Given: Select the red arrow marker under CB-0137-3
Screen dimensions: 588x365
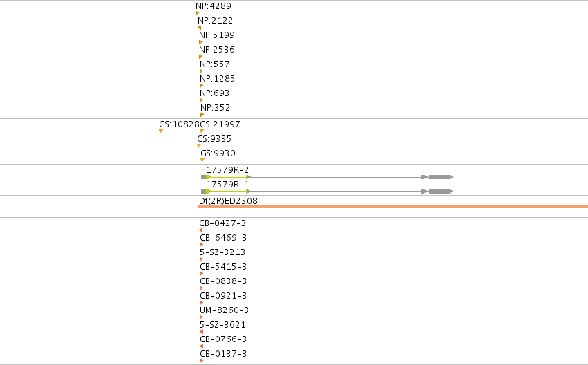Looking at the screenshot, I should click(x=201, y=361).
